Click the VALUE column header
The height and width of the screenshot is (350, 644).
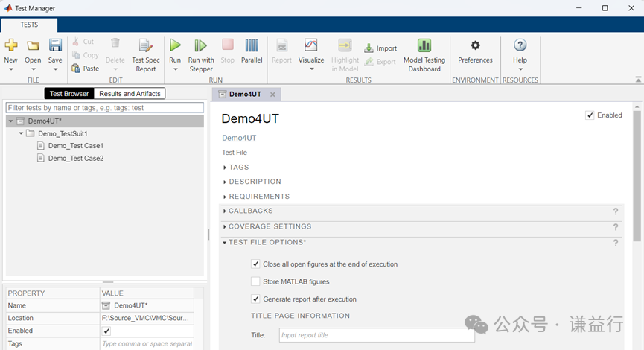coord(147,293)
